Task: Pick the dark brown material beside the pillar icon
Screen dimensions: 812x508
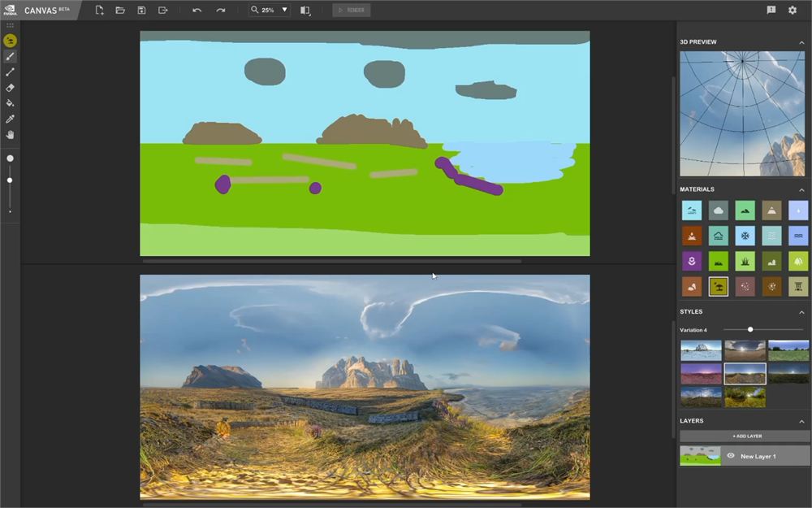Action: (x=771, y=287)
